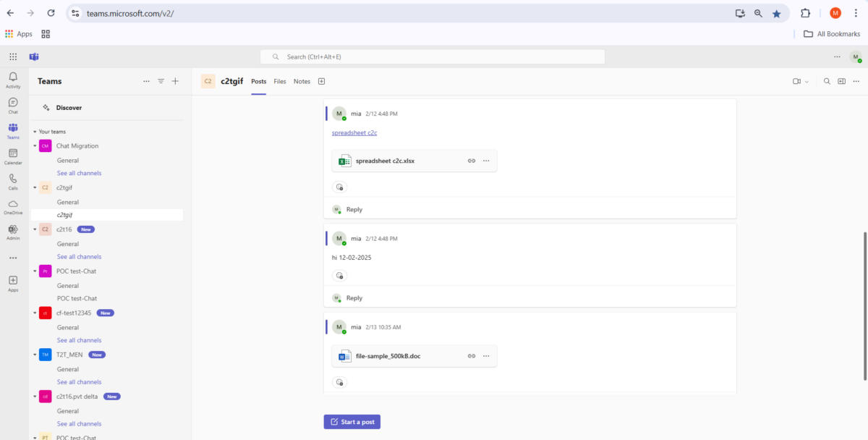The width and height of the screenshot is (868, 440).
Task: Open the Activity feed from the sidebar
Action: pyautogui.click(x=12, y=78)
